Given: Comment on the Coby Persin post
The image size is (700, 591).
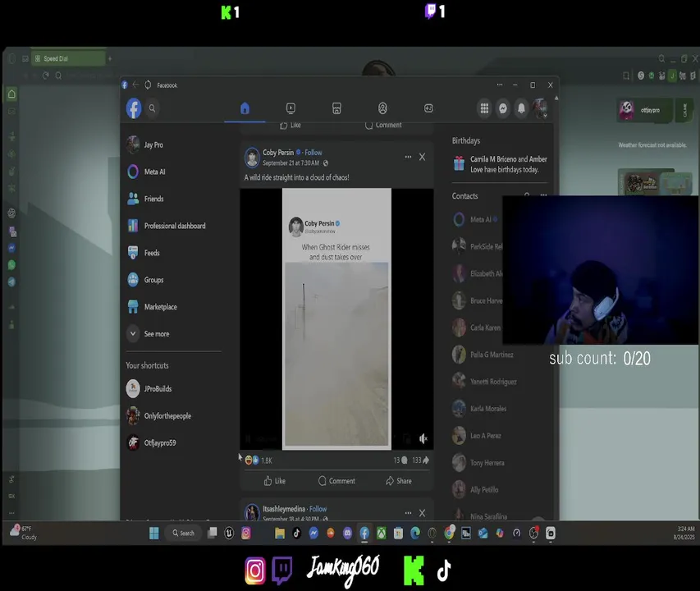Looking at the screenshot, I should click(x=336, y=481).
